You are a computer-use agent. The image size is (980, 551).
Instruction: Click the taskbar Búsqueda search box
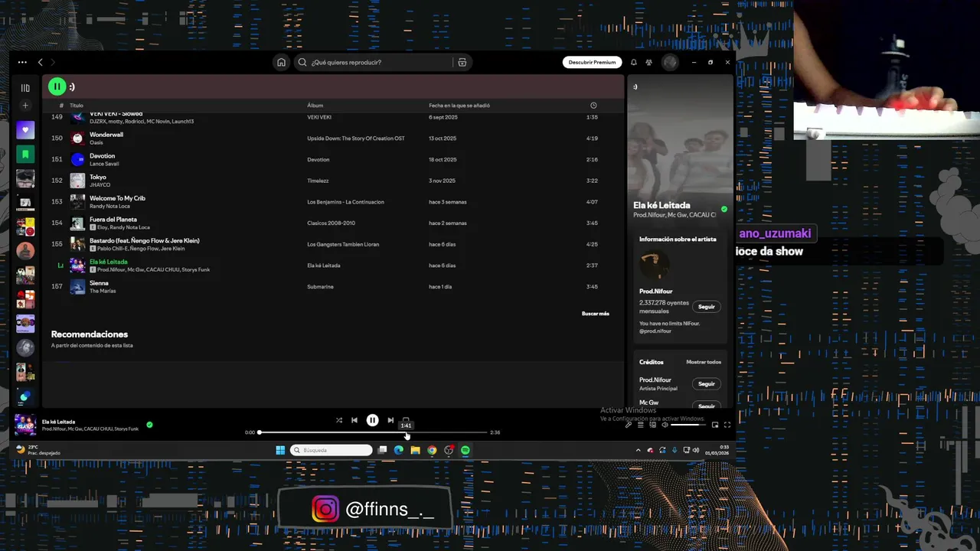332,450
